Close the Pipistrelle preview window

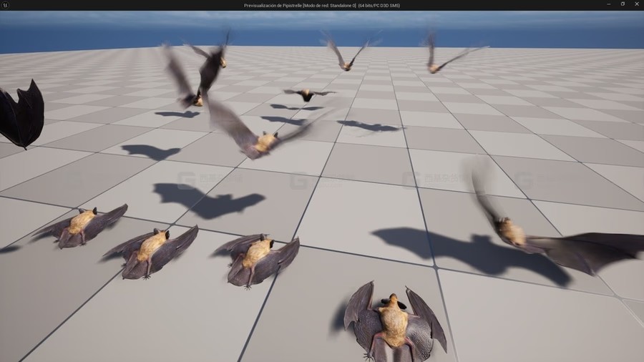pos(637,4)
